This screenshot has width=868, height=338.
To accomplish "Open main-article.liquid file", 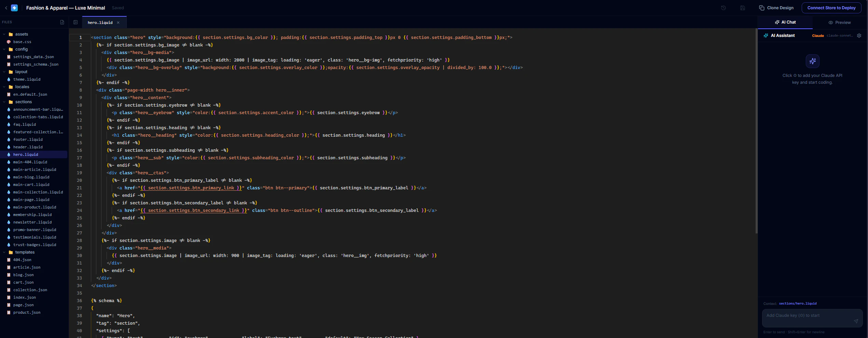I will click(34, 170).
